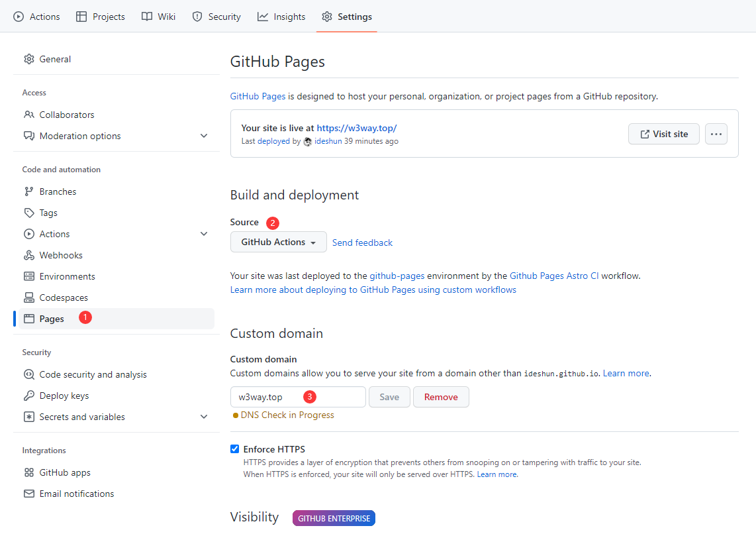Image resolution: width=756 pixels, height=534 pixels.
Task: Open the Actions tab in repository nav
Action: click(36, 17)
